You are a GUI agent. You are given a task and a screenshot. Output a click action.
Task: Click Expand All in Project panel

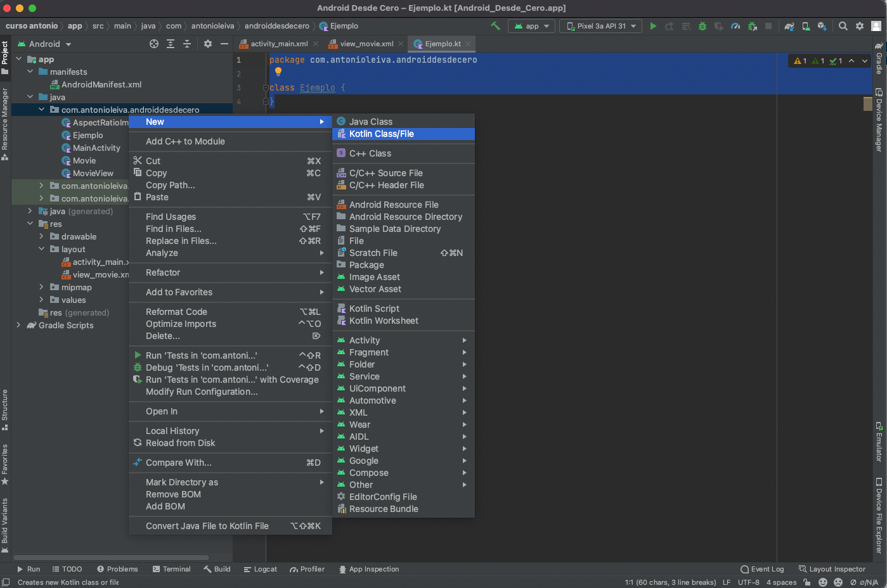click(x=171, y=44)
